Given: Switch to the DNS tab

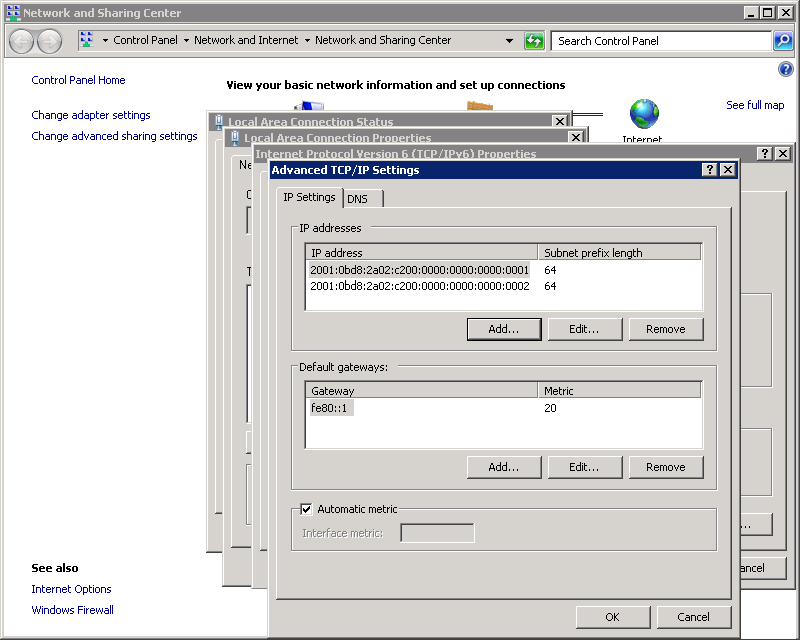Looking at the screenshot, I should [x=357, y=199].
